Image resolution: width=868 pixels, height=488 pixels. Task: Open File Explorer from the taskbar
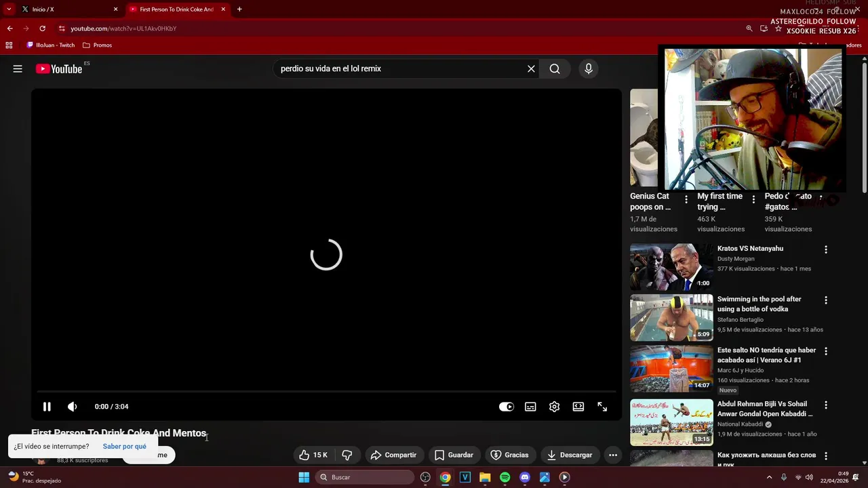[485, 477]
